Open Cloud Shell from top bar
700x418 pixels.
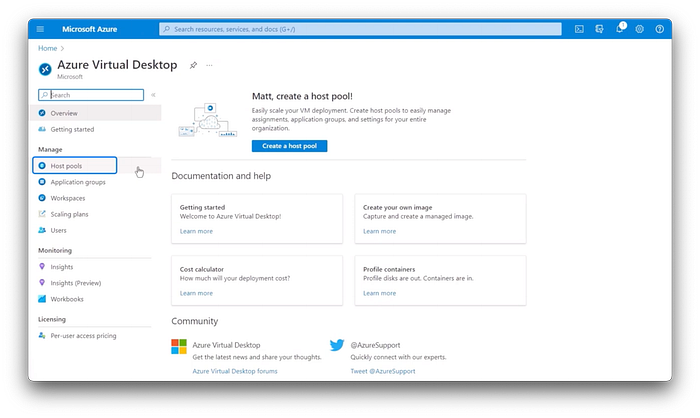point(579,29)
